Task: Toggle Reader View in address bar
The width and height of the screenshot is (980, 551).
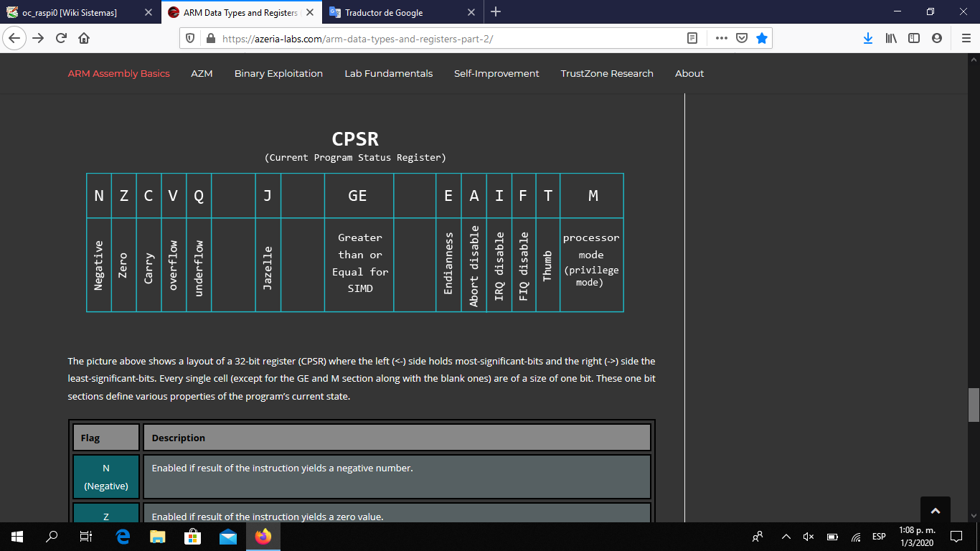Action: 692,39
